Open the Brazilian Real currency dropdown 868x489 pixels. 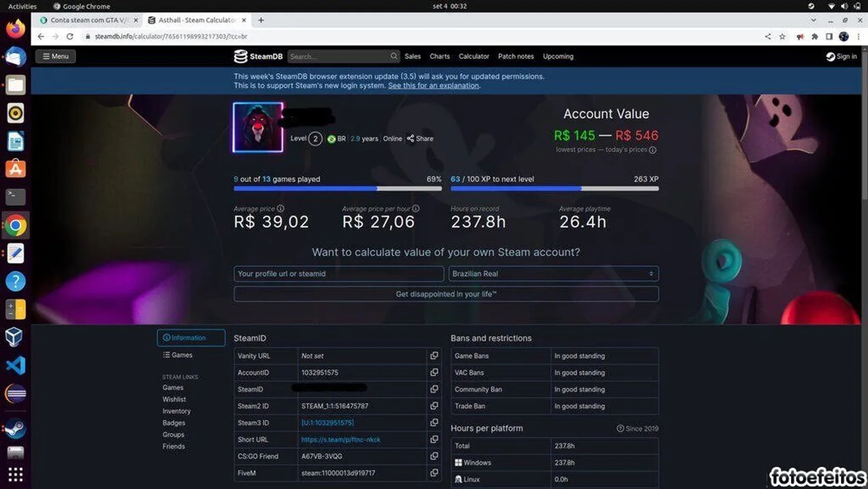pos(554,273)
